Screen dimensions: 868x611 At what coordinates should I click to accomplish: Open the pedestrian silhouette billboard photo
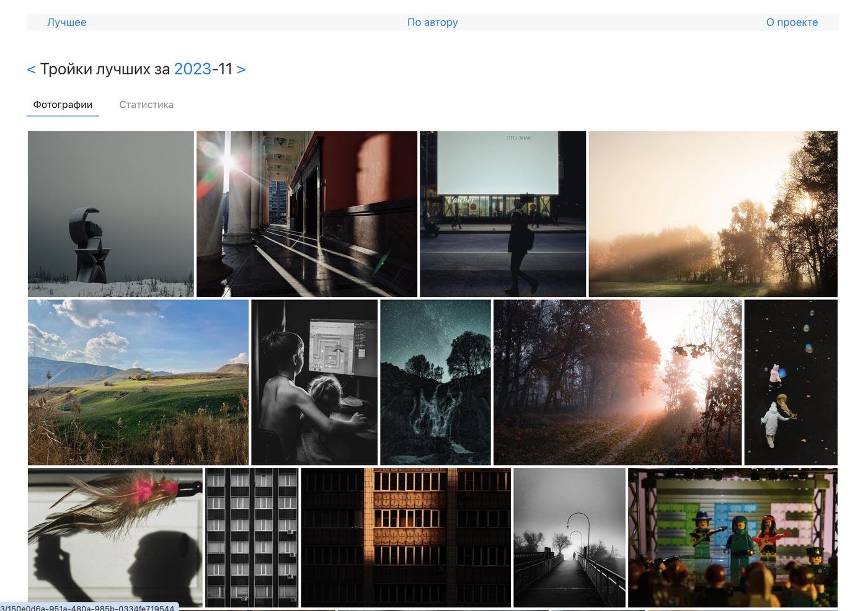pos(502,214)
